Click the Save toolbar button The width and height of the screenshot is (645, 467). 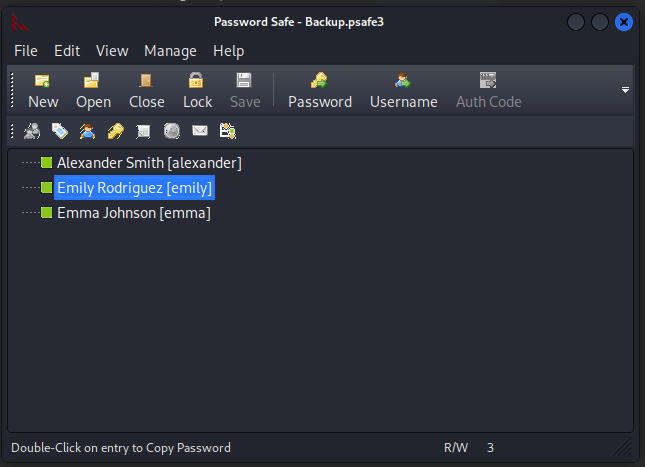pos(245,91)
